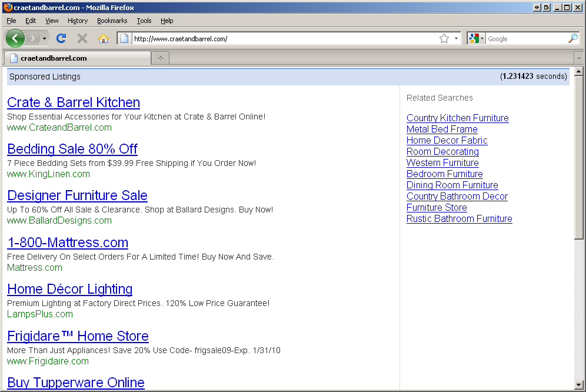Image resolution: width=586 pixels, height=392 pixels.
Task: Click the vertical scrollbar up arrow
Action: pyautogui.click(x=578, y=71)
